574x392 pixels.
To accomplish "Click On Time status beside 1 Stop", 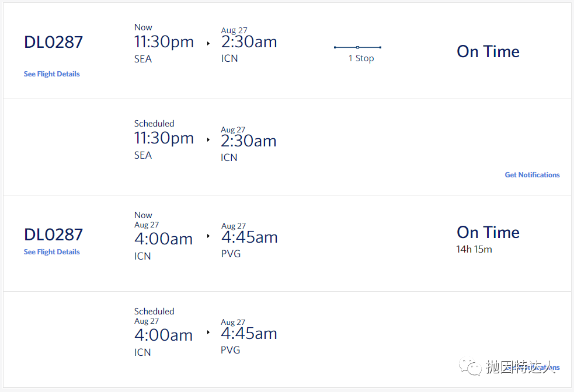I will (488, 51).
